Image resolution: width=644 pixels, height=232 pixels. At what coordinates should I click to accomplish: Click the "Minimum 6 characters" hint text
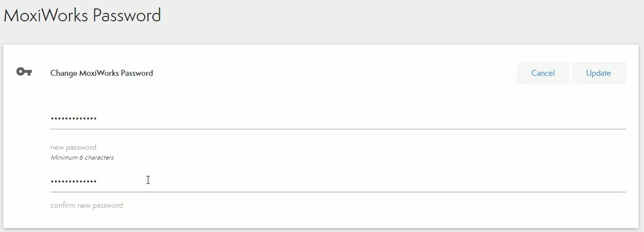pyautogui.click(x=82, y=158)
